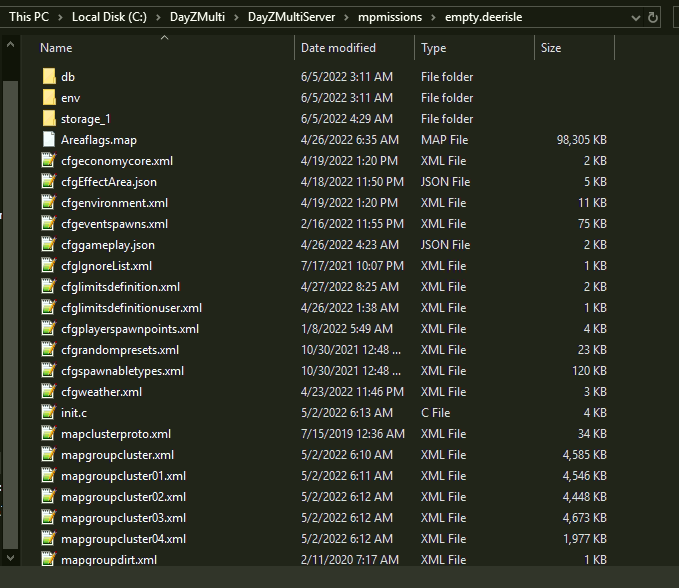679x588 pixels.
Task: Click the init.c file name
Action: [74, 413]
